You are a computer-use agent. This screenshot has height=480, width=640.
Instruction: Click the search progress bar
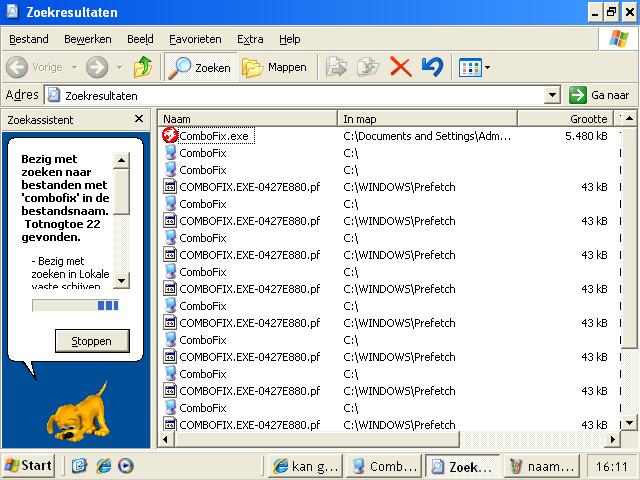click(x=75, y=305)
